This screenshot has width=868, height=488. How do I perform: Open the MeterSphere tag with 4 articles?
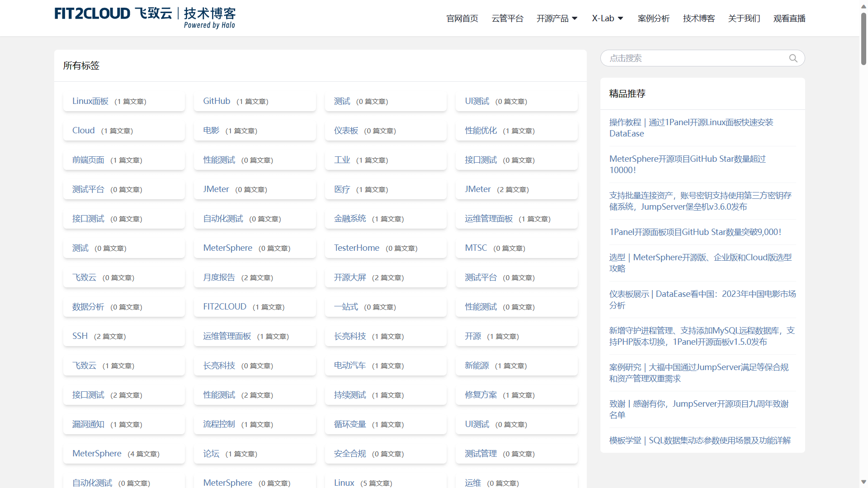pos(97,454)
